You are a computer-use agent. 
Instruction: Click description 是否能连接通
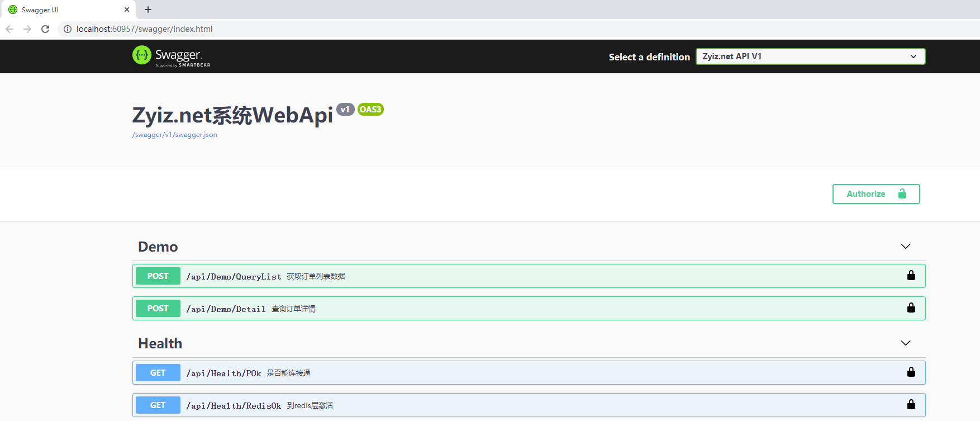tap(289, 373)
